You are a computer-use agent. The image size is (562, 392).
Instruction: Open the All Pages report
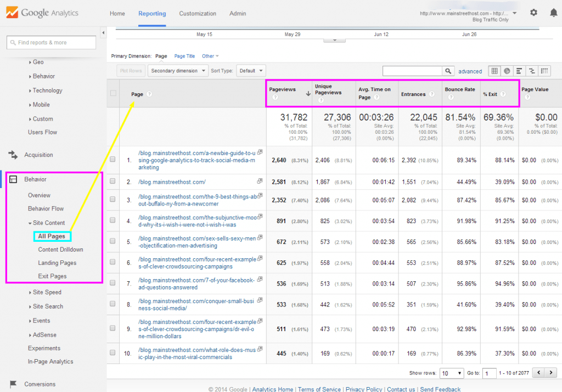[x=52, y=236]
